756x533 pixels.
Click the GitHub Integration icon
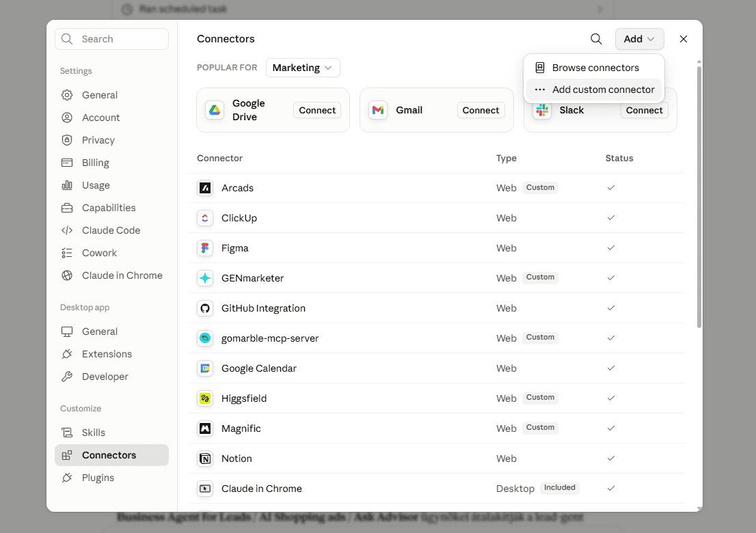tap(205, 308)
